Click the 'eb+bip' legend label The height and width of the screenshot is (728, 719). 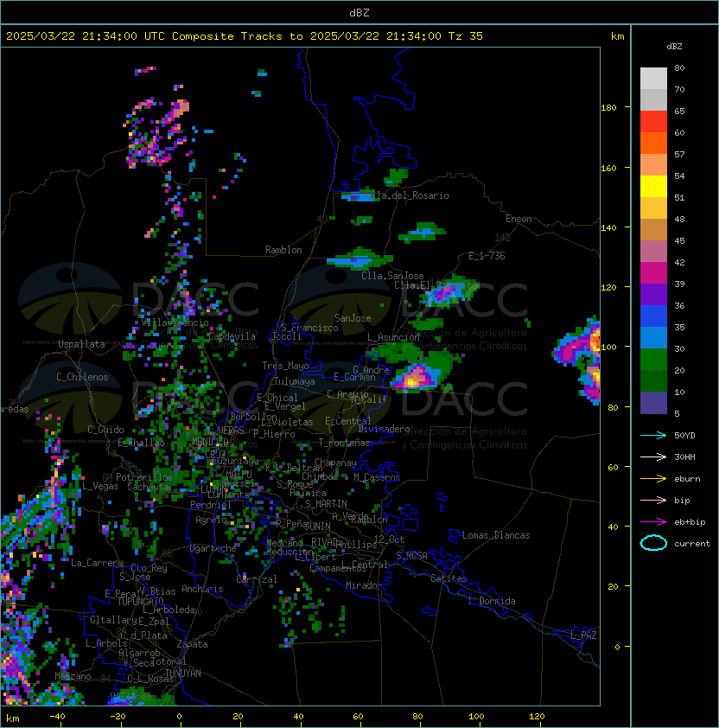point(690,522)
